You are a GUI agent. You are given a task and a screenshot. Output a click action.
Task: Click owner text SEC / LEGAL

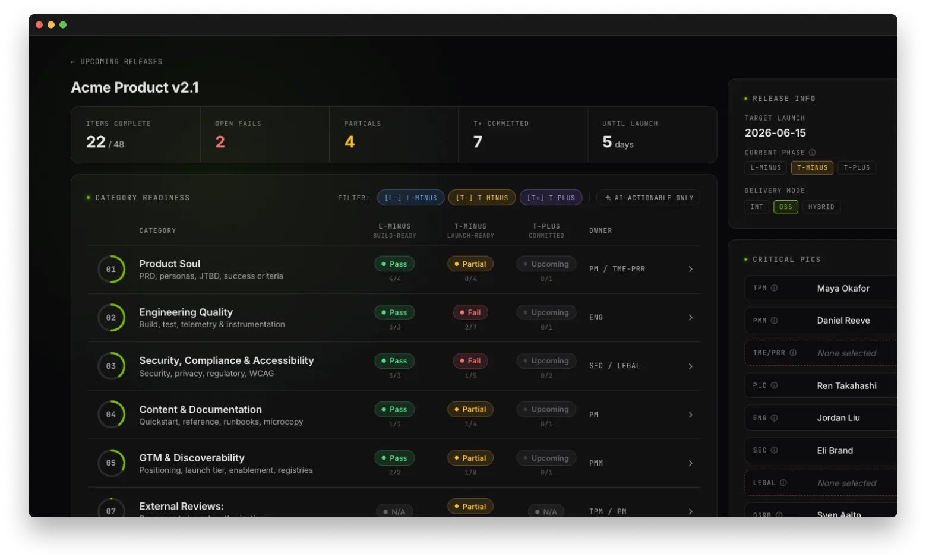(x=615, y=366)
